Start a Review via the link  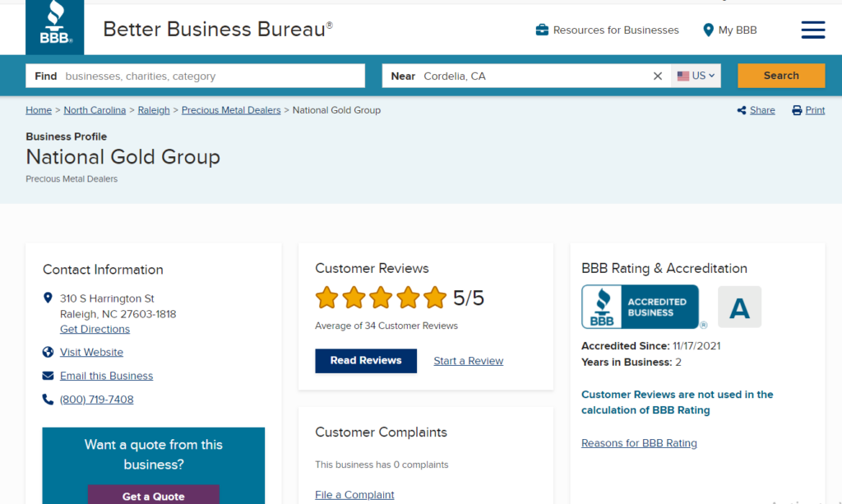tap(468, 361)
